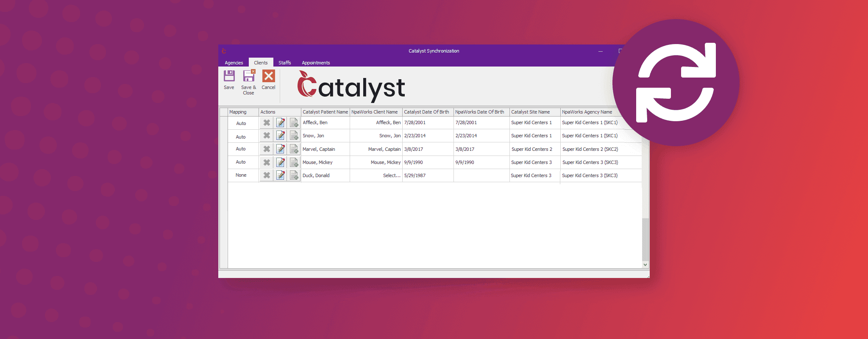Switch to the Clients tab
The image size is (868, 339).
click(x=261, y=63)
